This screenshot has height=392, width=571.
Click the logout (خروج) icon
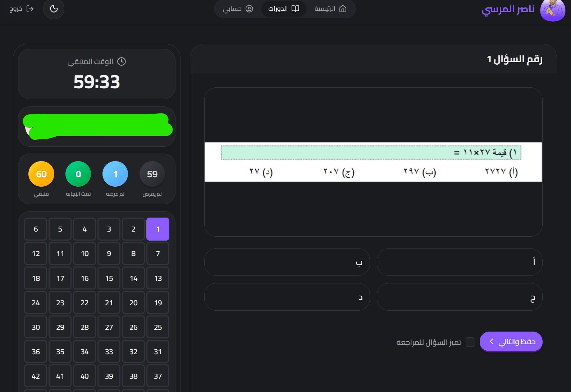(x=30, y=9)
